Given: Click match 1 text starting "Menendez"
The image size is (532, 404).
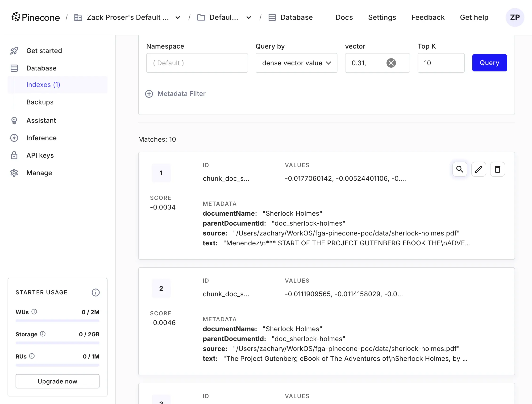Looking at the screenshot, I should pos(346,243).
